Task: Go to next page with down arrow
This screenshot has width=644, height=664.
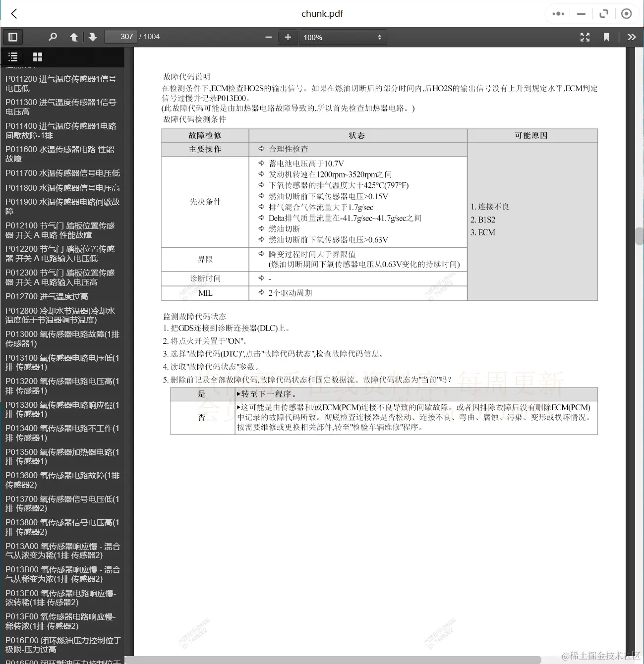Action: [x=93, y=37]
